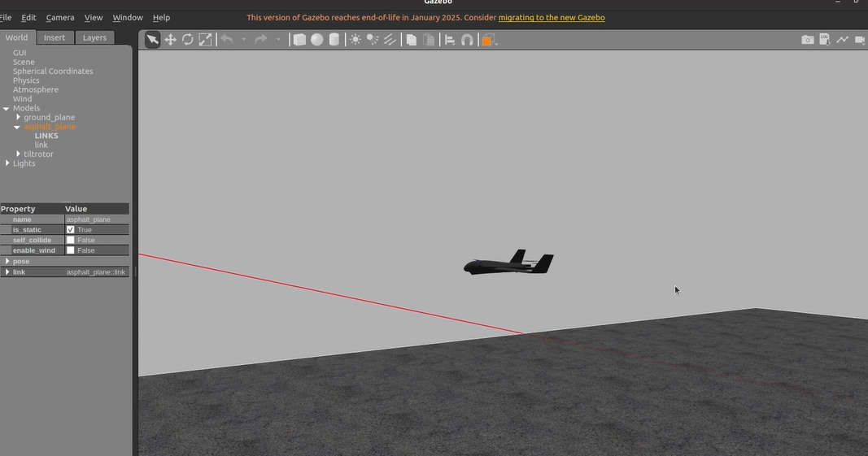This screenshot has width=868, height=456.
Task: Open the data logging tool
Action: point(825,40)
